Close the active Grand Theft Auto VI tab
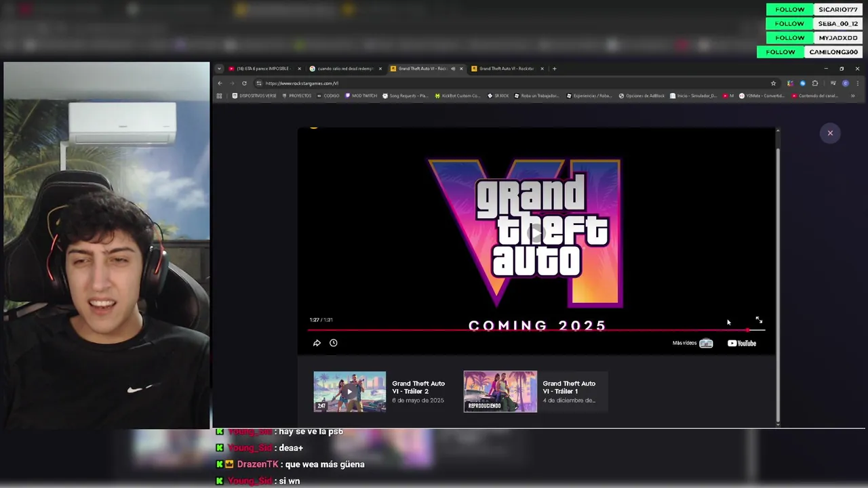Screen dimensions: 868x488 pos(461,68)
